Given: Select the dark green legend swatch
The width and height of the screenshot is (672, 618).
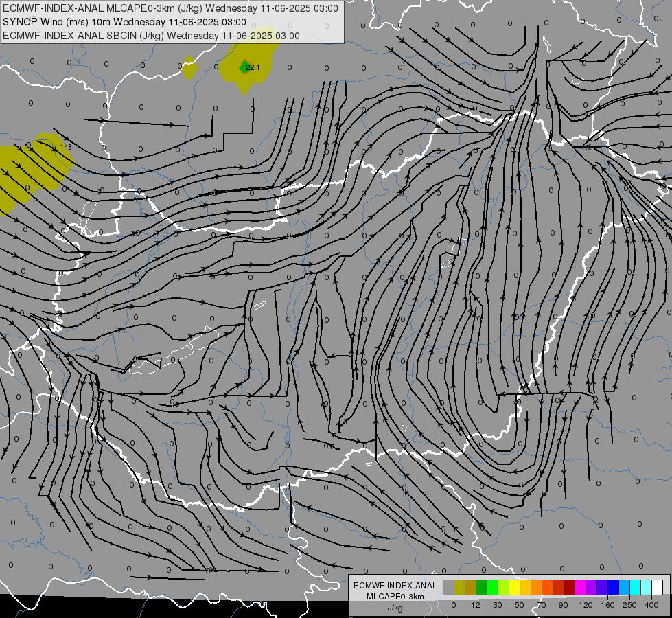Looking at the screenshot, I should [481, 587].
